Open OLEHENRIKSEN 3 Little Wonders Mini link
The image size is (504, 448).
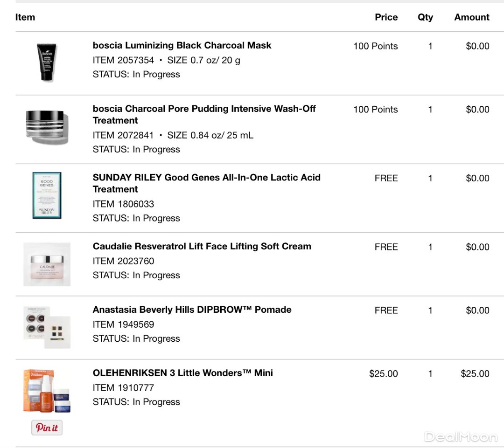click(x=182, y=373)
